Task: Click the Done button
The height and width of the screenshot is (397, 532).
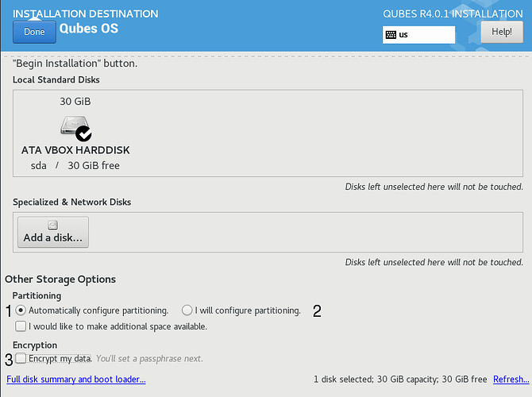Action: (34, 32)
